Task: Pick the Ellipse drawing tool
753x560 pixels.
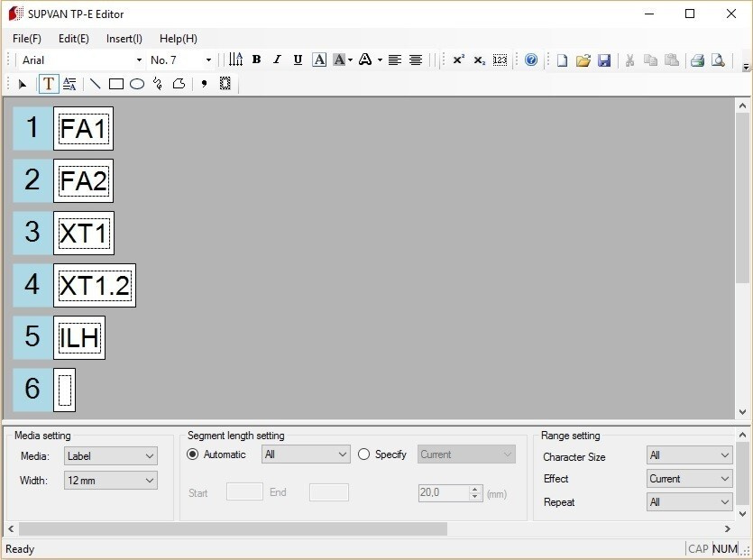Action: (x=137, y=84)
